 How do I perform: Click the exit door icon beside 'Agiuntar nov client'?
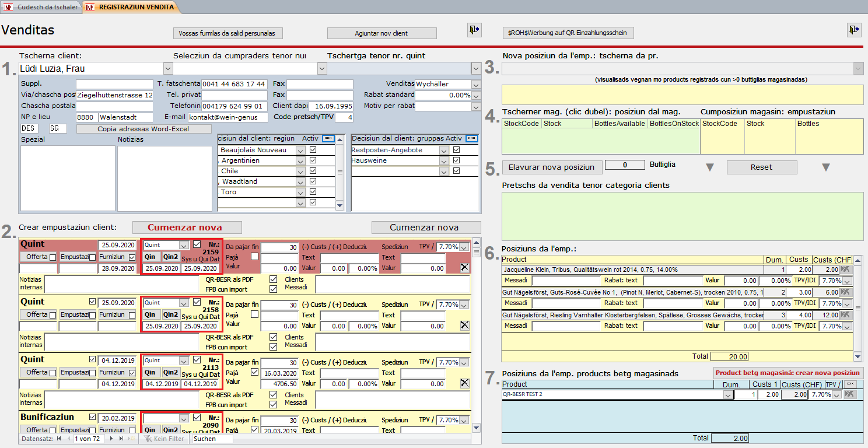(474, 30)
